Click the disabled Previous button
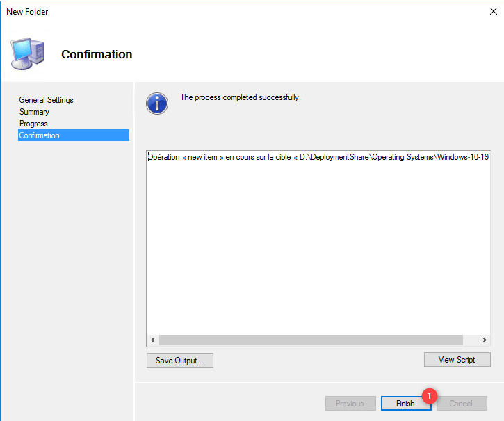The height and width of the screenshot is (421, 504). click(x=350, y=404)
